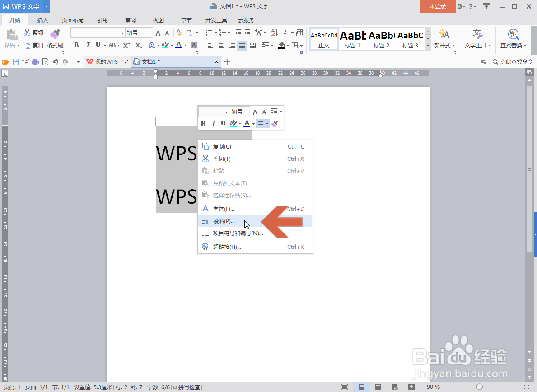Open file with folder icon
The image size is (537, 392).
point(5,62)
